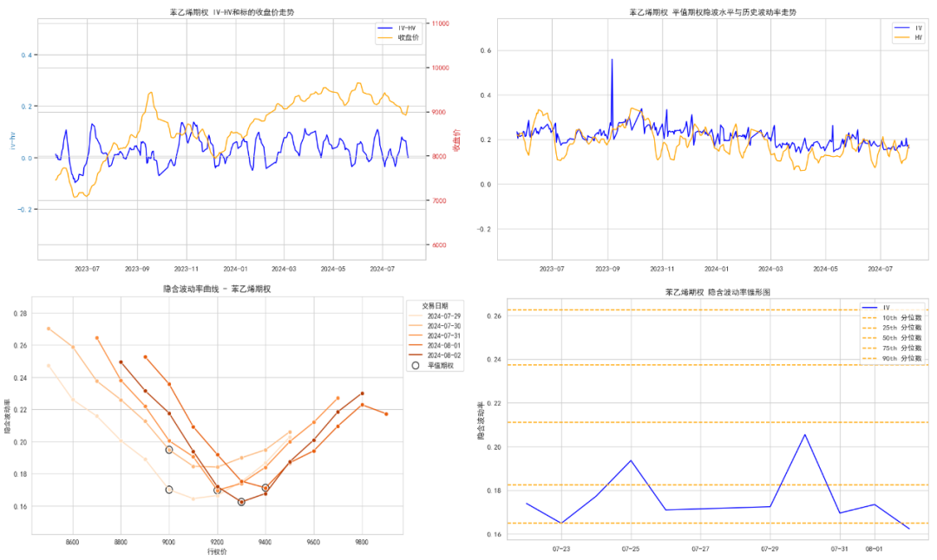Click the "07-23" date tick on cone chart
This screenshot has width=937, height=560.
(561, 550)
